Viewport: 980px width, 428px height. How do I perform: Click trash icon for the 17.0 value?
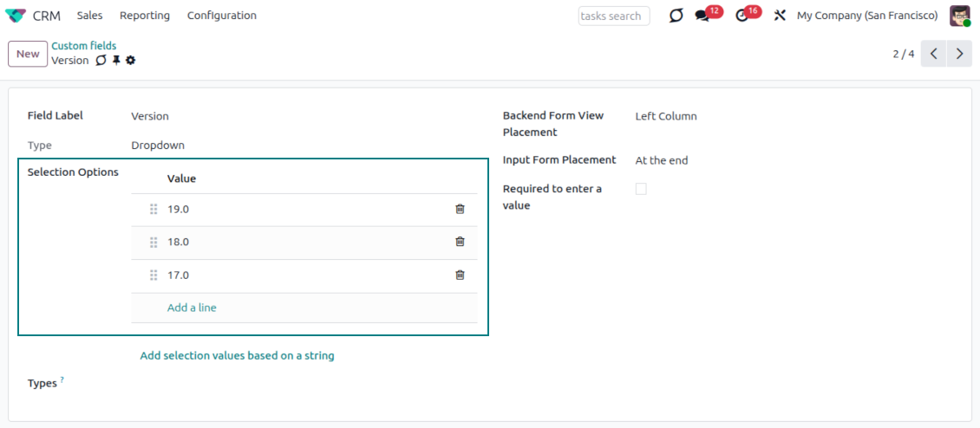click(x=460, y=275)
